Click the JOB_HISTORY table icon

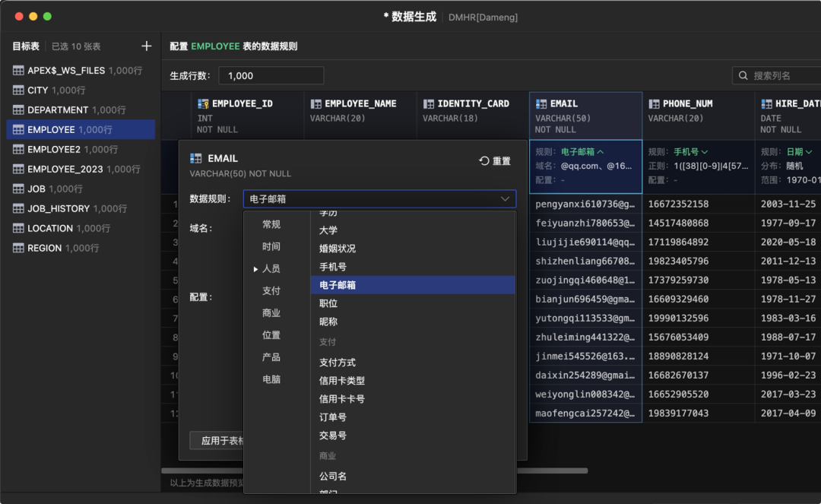tap(18, 208)
